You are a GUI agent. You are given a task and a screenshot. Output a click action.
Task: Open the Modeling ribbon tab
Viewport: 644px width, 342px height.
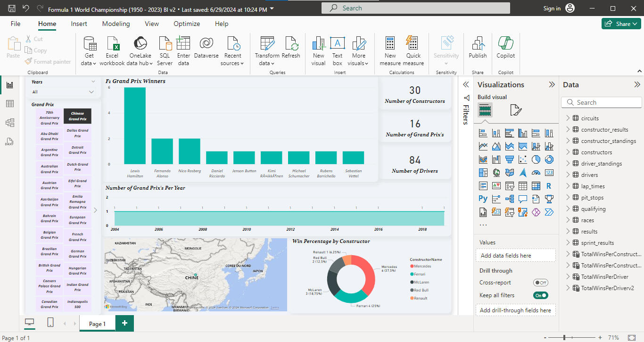(116, 24)
